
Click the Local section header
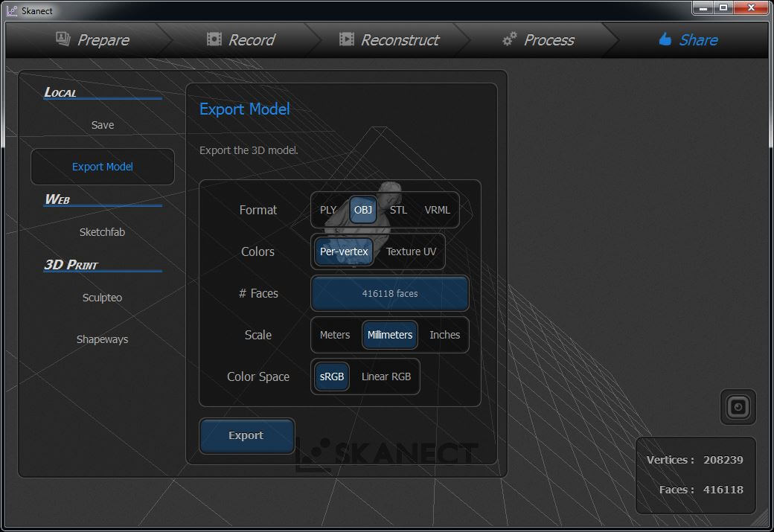[x=60, y=92]
